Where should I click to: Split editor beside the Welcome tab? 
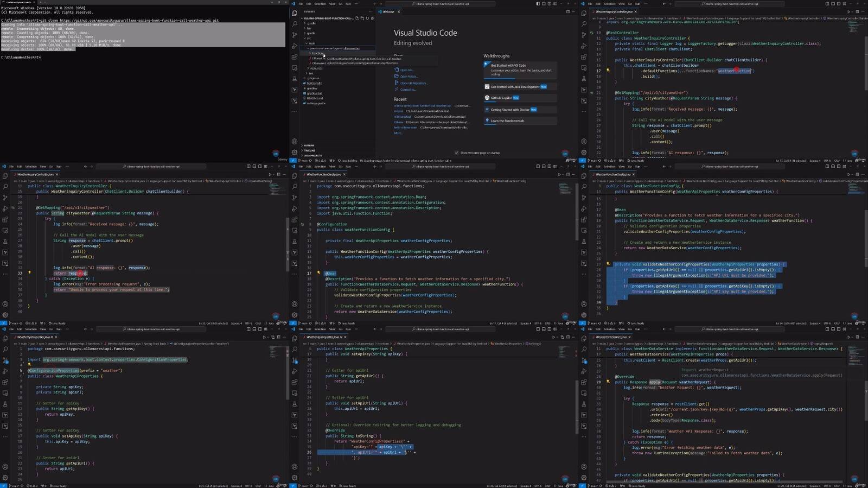(x=568, y=11)
